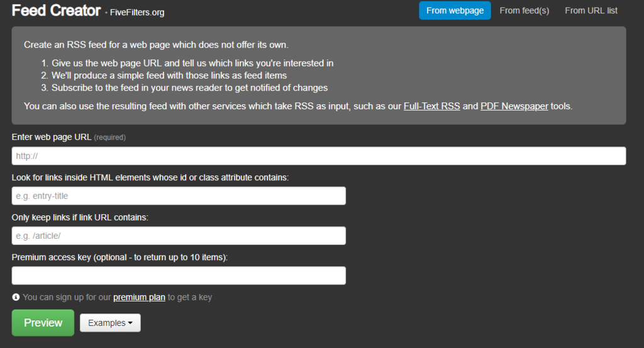Click the FiveFilters.org site label
The width and height of the screenshot is (644, 348).
point(137,13)
